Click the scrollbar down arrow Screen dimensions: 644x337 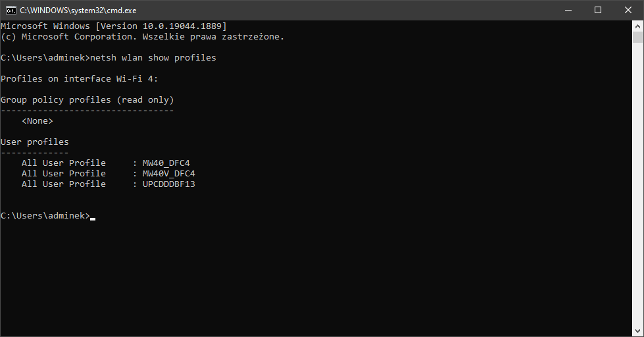(x=638, y=331)
